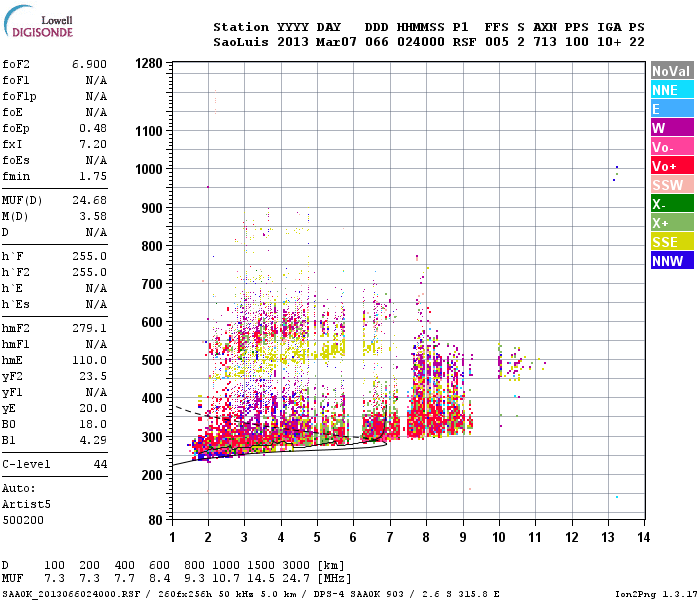Select the NNE cyan legend swatch
Image resolution: width=700 pixels, height=600 pixels.
672,90
